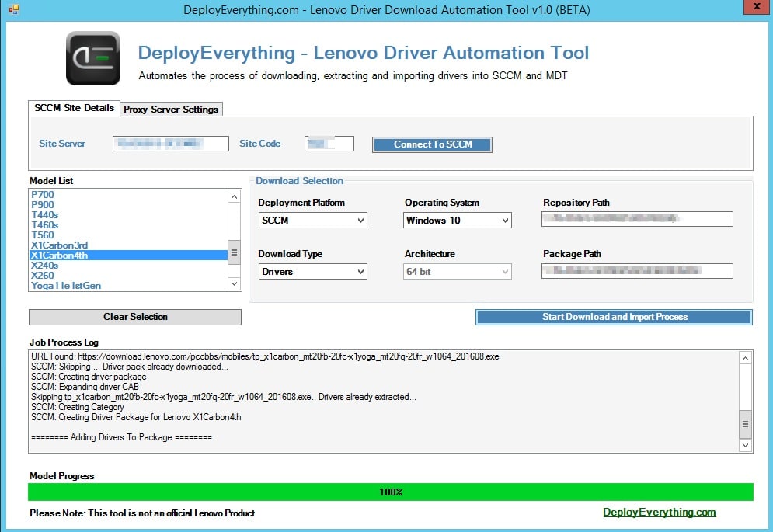Image resolution: width=773 pixels, height=532 pixels.
Task: Select P700 in the Model List
Action: 129,195
